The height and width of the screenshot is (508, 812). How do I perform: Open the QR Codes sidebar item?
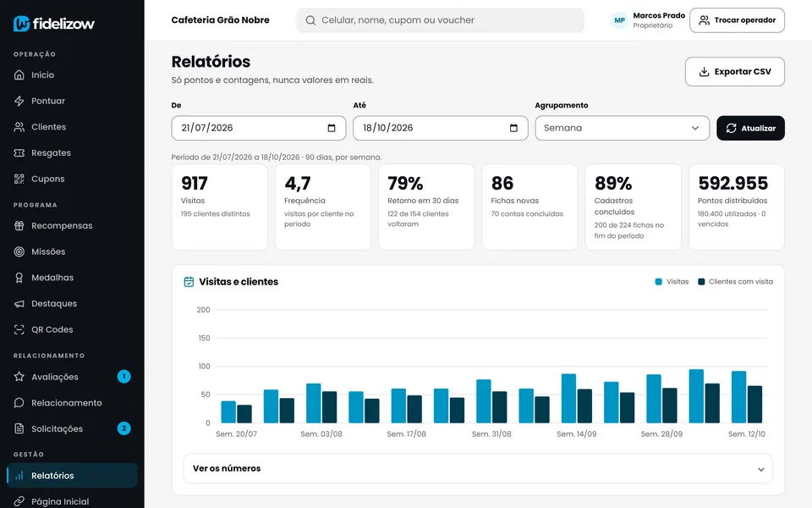point(72,329)
